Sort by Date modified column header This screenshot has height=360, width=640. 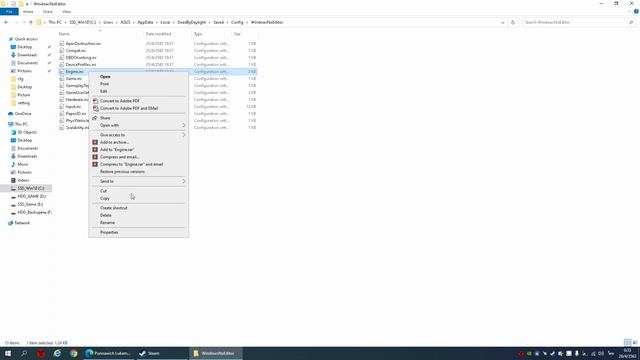coord(158,34)
